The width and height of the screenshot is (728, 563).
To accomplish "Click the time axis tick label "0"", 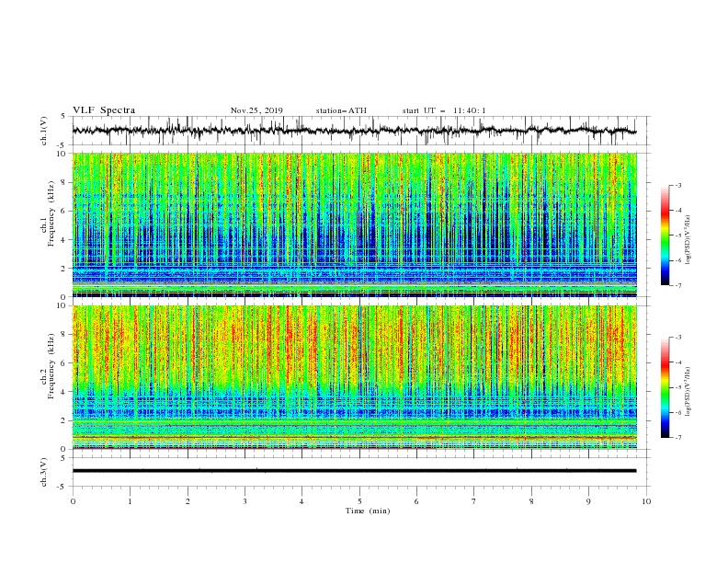I will point(73,501).
